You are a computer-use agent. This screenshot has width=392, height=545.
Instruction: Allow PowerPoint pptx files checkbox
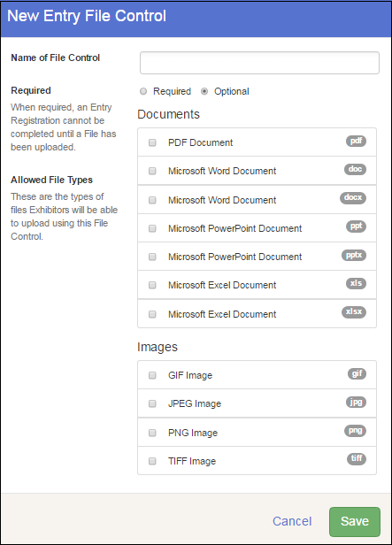(x=152, y=257)
